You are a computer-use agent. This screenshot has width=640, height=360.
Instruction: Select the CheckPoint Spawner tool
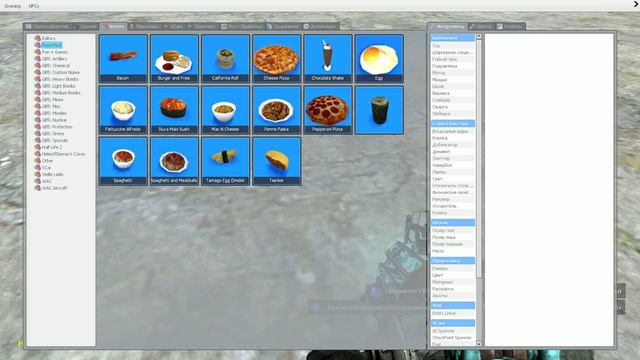coord(453,338)
